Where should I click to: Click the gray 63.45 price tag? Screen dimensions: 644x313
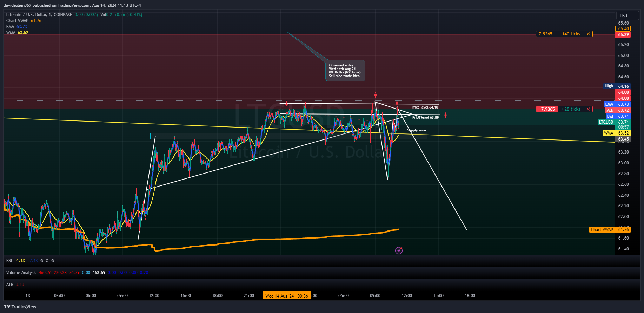click(x=623, y=139)
